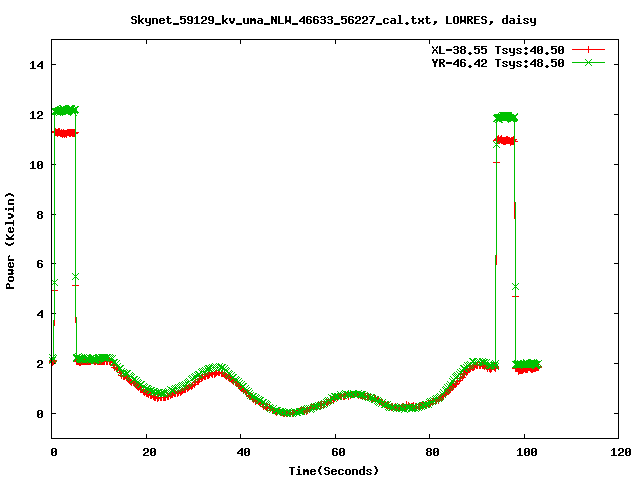The height and width of the screenshot is (480, 640).
Task: Select the legend entry YR-46.42 Tsys:48.50
Action: 498,63
